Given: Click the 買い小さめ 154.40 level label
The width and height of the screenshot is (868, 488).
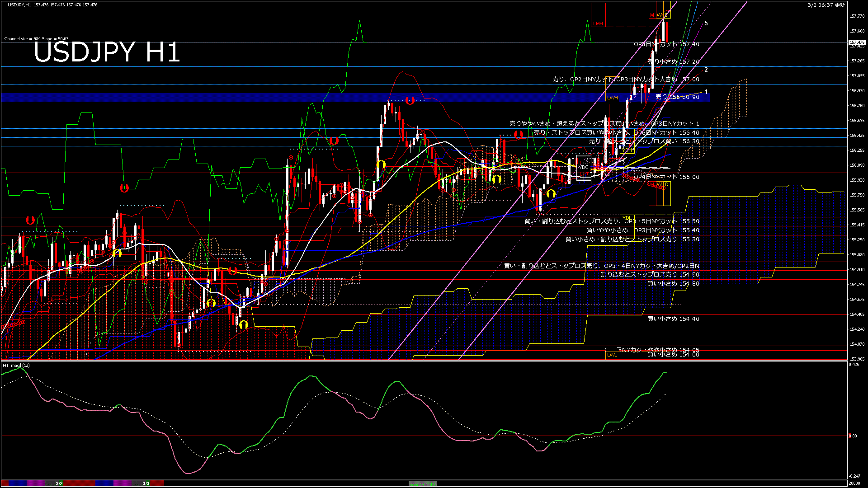Looking at the screenshot, I should tap(673, 319).
